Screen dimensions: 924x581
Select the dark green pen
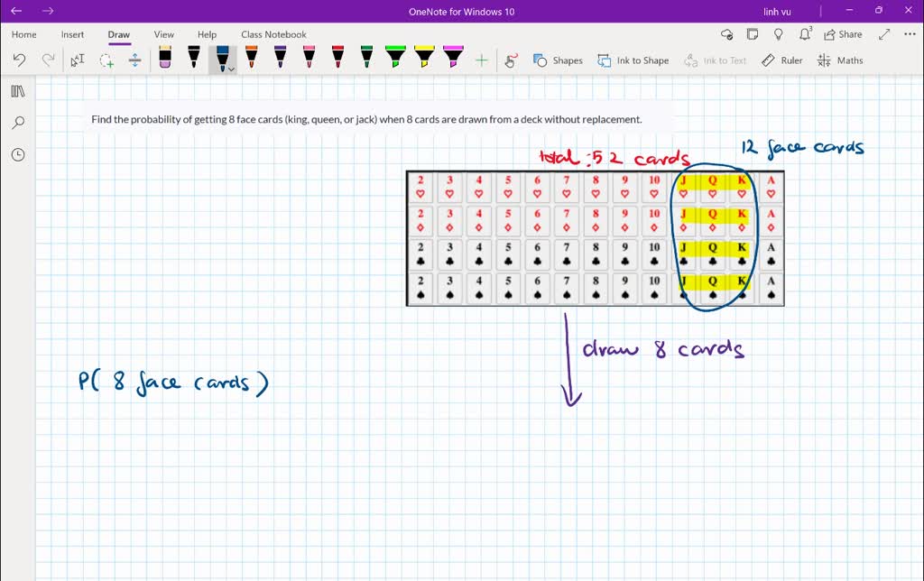366,58
